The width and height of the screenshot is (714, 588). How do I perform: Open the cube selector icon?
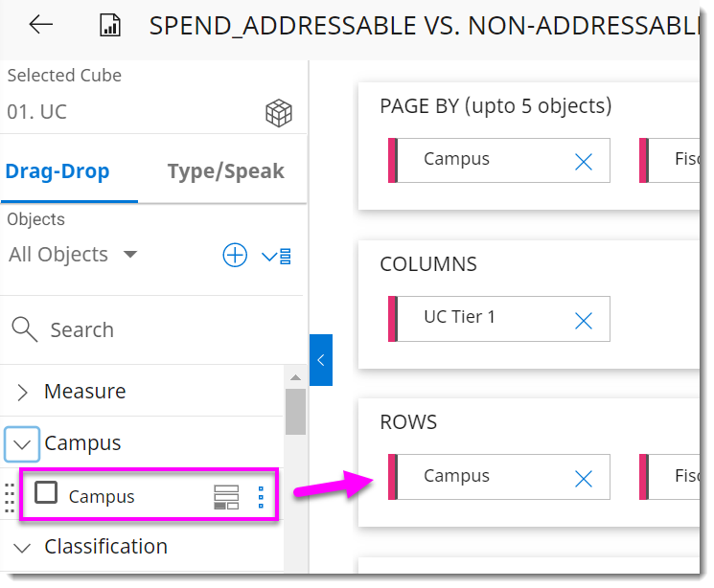[x=278, y=113]
